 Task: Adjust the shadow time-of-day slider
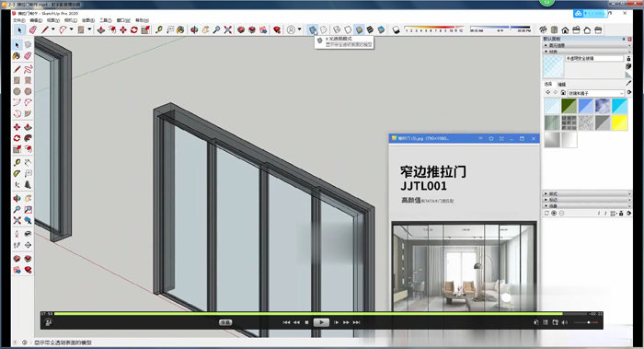(500, 29)
